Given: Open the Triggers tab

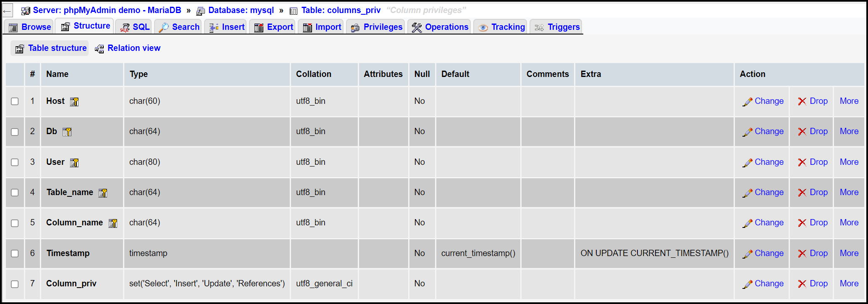Looking at the screenshot, I should coord(556,26).
